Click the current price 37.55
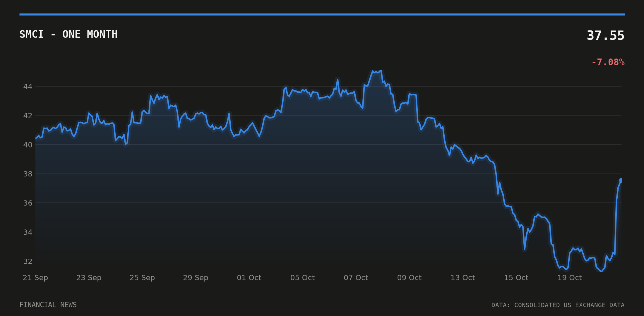The height and width of the screenshot is (316, 644). (605, 36)
